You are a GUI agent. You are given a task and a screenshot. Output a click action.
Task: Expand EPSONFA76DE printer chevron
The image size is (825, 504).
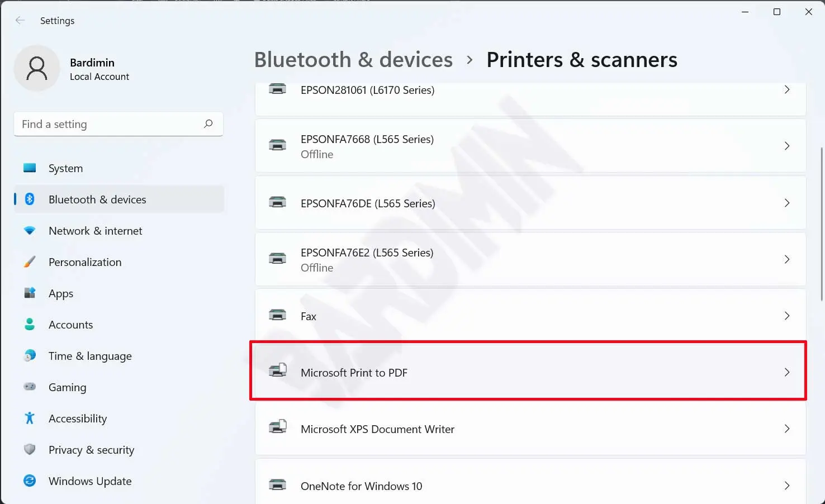click(x=786, y=203)
